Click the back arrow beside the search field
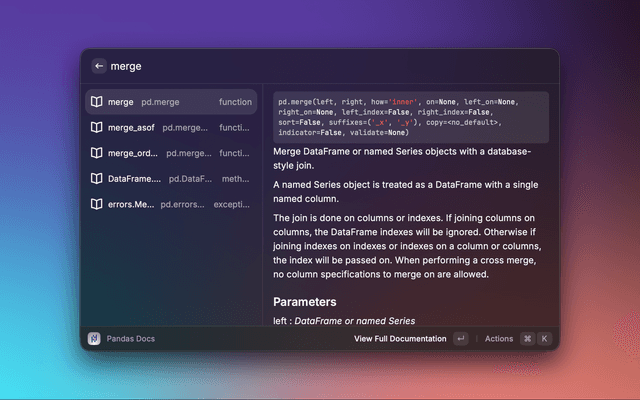 point(99,66)
